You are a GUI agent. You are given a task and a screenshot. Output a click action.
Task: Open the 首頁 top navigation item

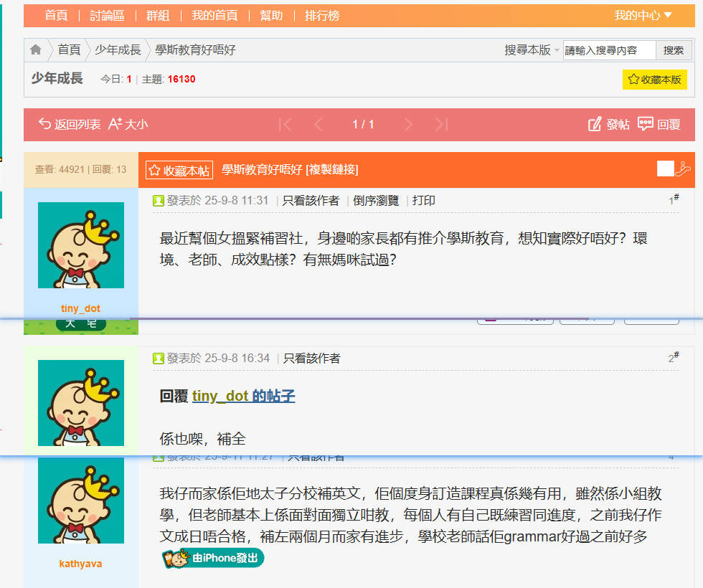[x=56, y=16]
